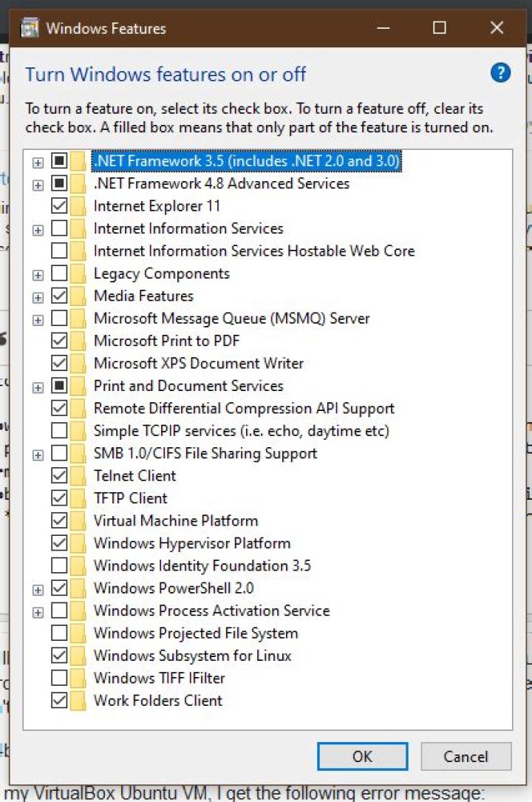Click folder icon beside Microsoft XPS Document Writer

78,364
